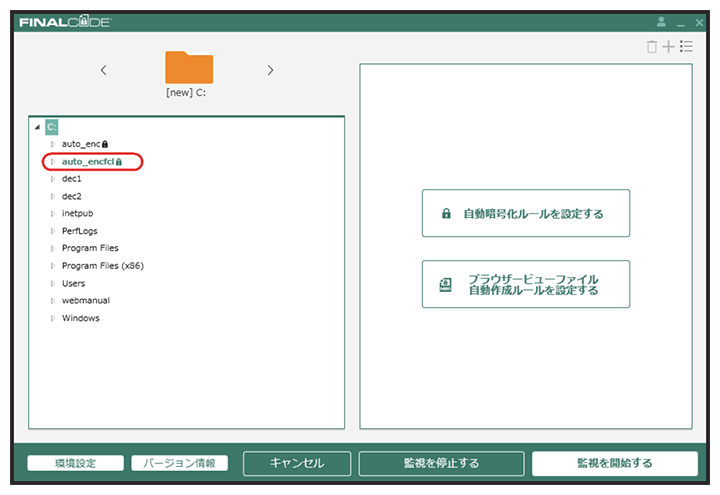
Task: Expand the inetpub folder
Action: click(52, 214)
